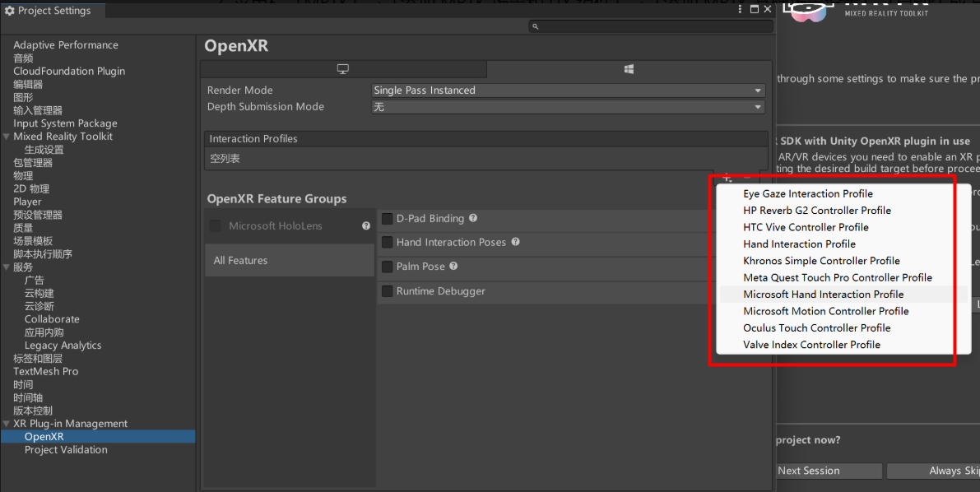Choose Eye Gaze Interaction Profile
Viewport: 980px width, 492px height.
click(x=807, y=194)
